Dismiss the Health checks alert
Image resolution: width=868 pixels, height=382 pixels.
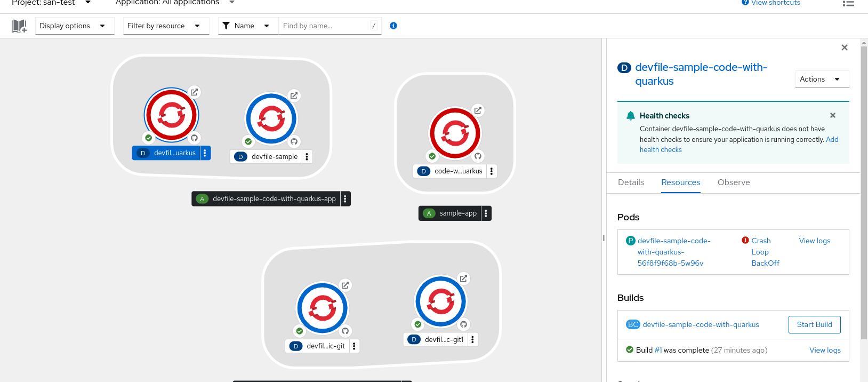[833, 115]
